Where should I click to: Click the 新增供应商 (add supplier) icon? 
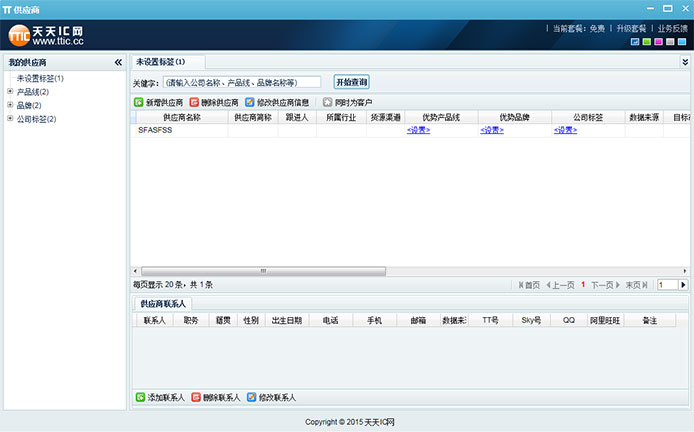(139, 102)
